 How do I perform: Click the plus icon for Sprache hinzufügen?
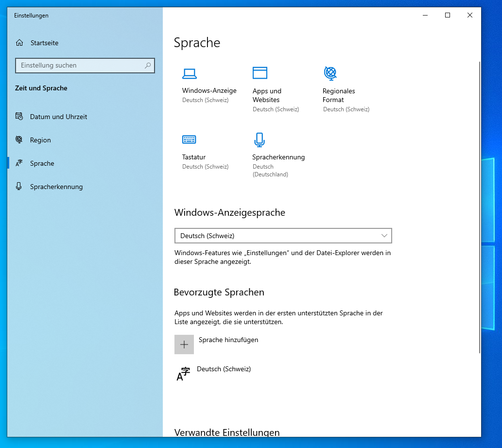click(184, 345)
